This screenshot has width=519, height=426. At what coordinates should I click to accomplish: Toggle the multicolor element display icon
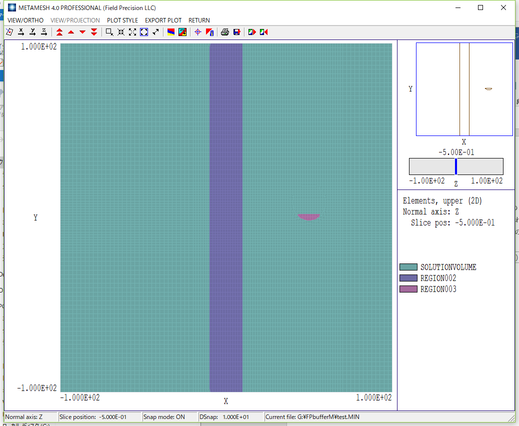(x=182, y=32)
